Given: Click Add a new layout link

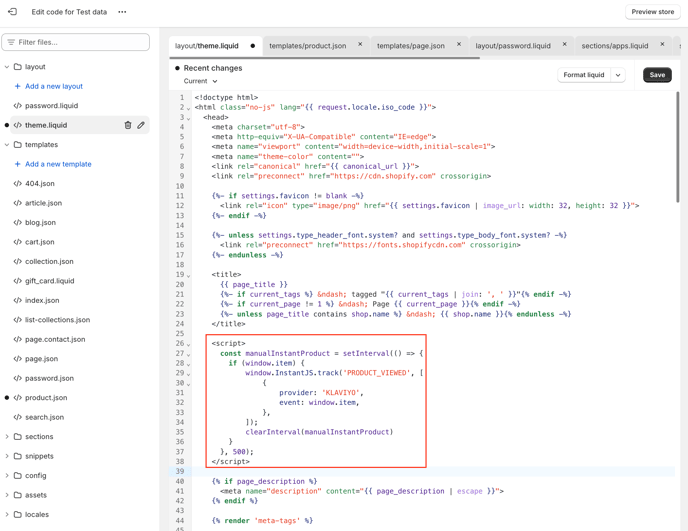Looking at the screenshot, I should (54, 86).
